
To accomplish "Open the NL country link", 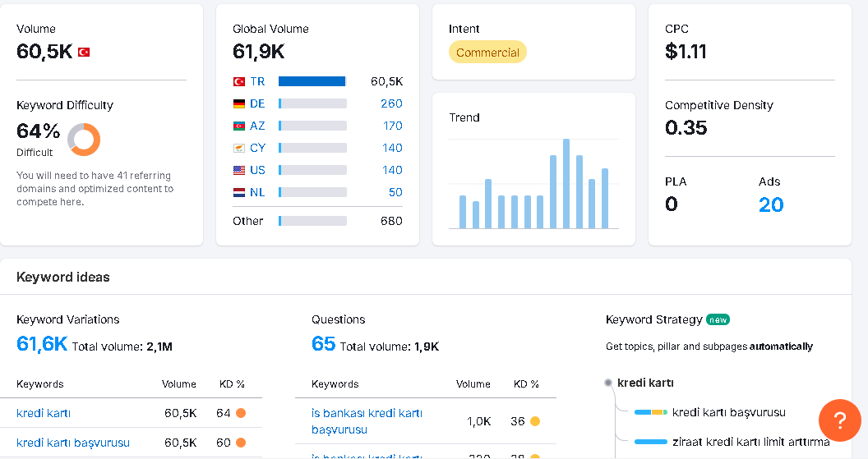I will tap(257, 192).
